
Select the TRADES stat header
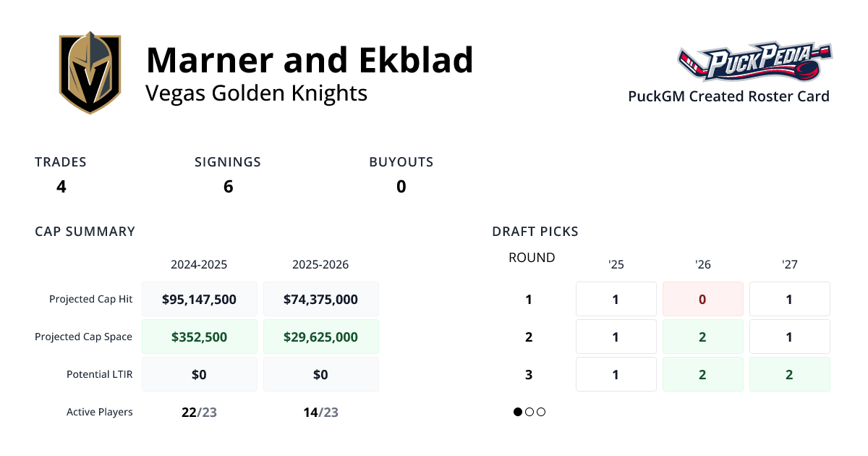(61, 162)
